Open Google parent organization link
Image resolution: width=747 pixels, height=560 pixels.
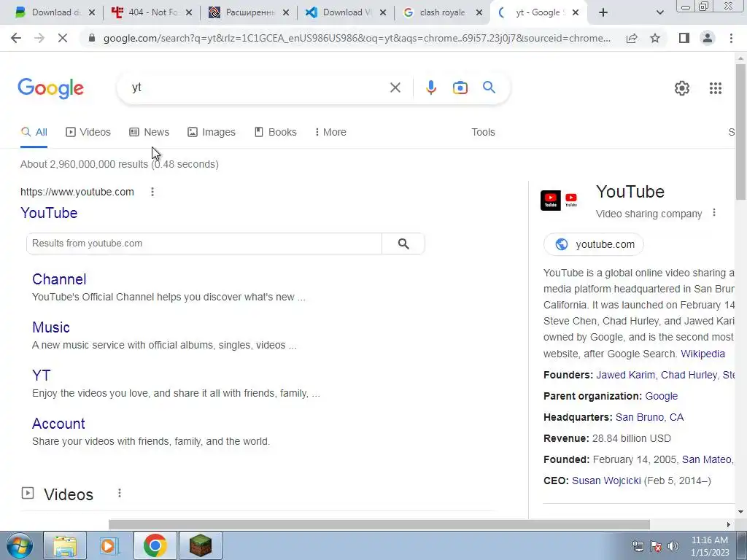pyautogui.click(x=661, y=396)
